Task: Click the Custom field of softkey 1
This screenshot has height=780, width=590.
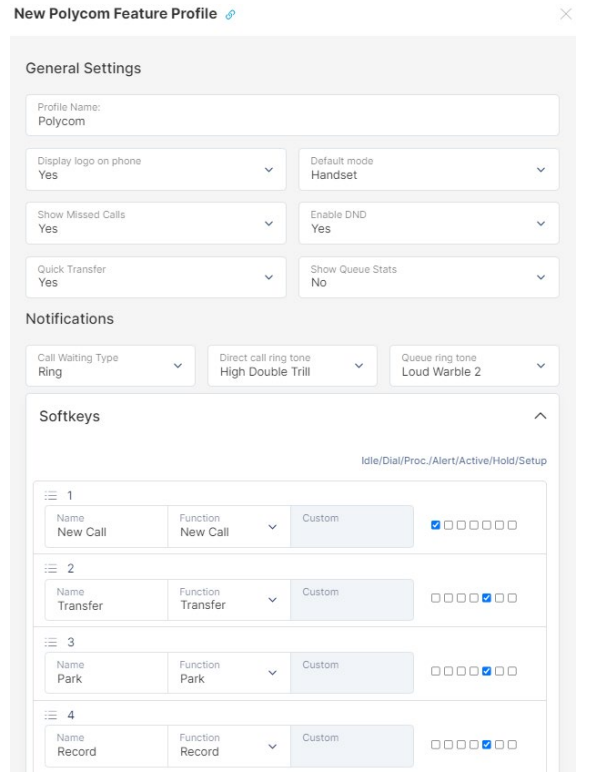Action: pos(352,526)
